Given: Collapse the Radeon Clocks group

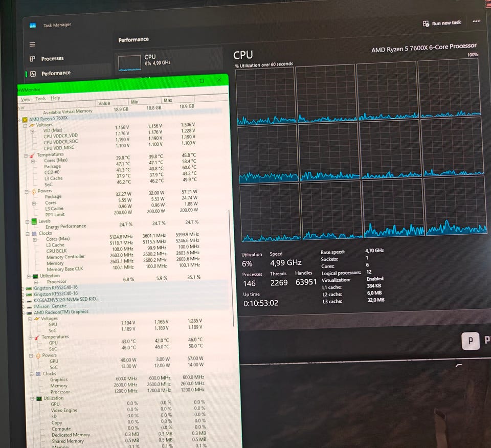Looking at the screenshot, I should pyautogui.click(x=32, y=374).
